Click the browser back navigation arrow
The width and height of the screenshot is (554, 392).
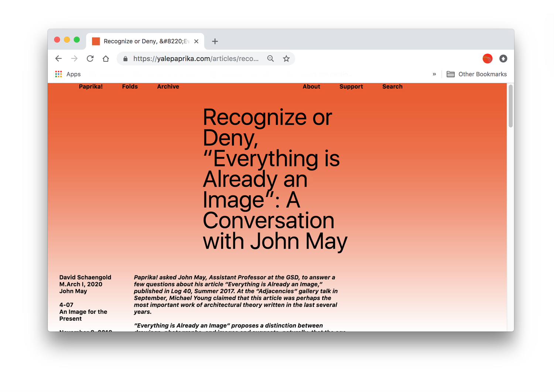[58, 58]
